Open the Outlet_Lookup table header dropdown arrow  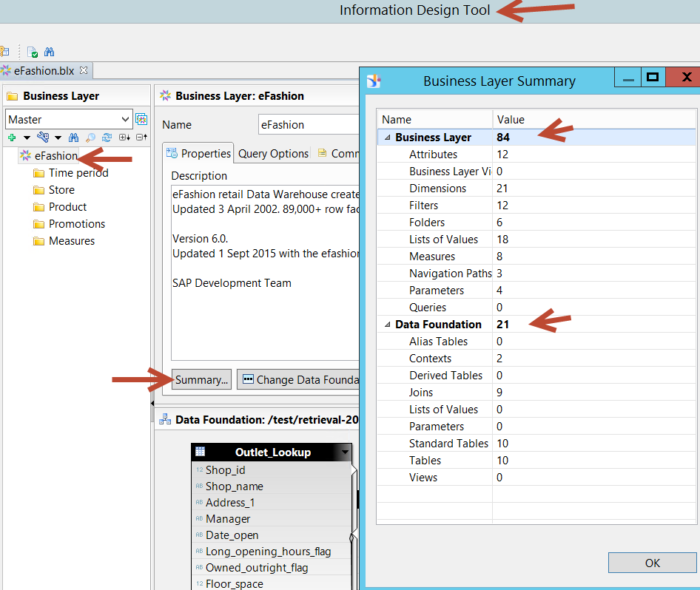point(345,452)
